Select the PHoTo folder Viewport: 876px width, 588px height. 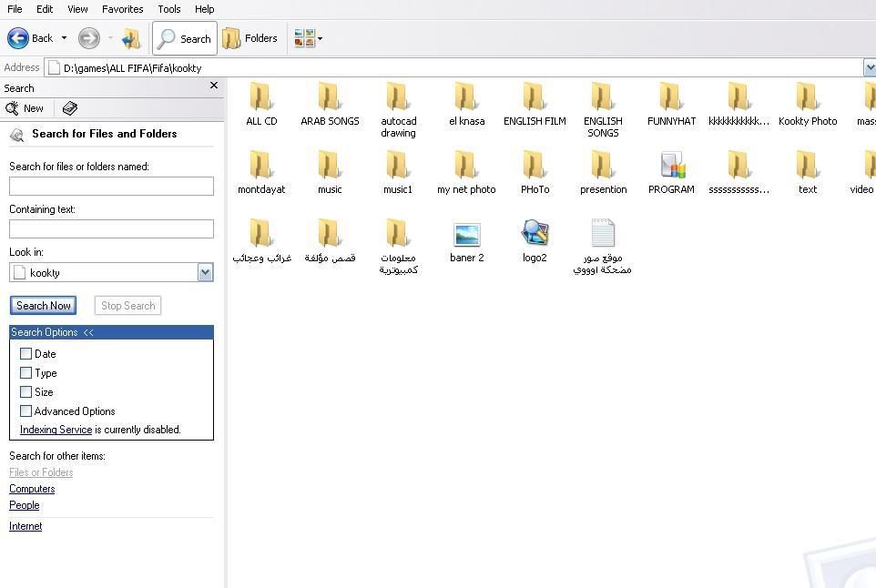coord(535,173)
